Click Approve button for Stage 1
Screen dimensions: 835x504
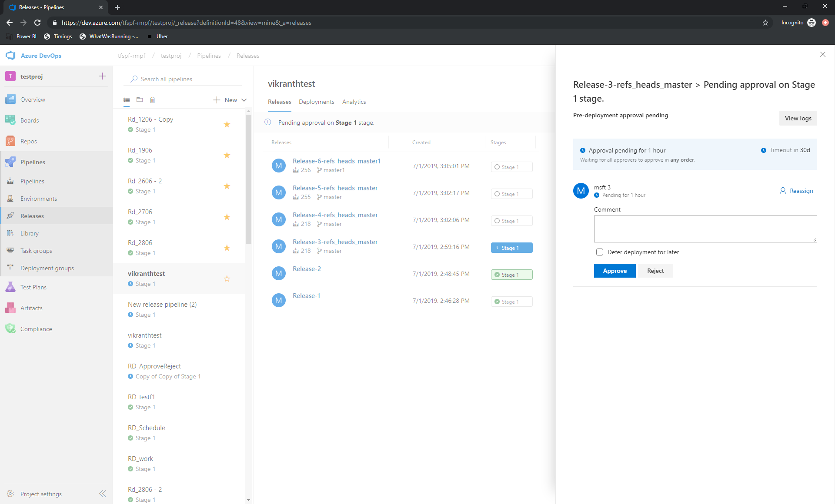point(615,270)
